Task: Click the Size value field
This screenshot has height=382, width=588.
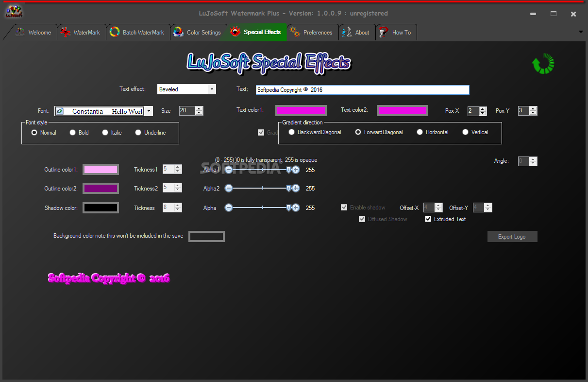Action: pyautogui.click(x=187, y=111)
